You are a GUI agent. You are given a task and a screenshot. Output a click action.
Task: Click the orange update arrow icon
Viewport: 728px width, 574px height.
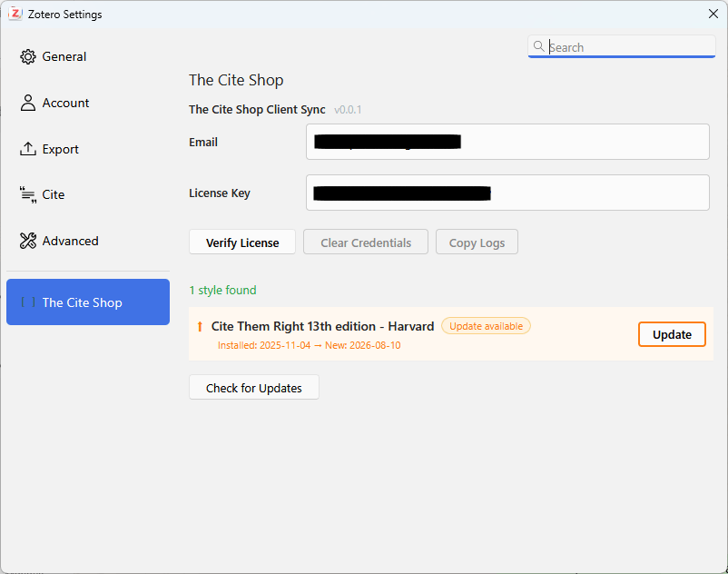tap(200, 326)
